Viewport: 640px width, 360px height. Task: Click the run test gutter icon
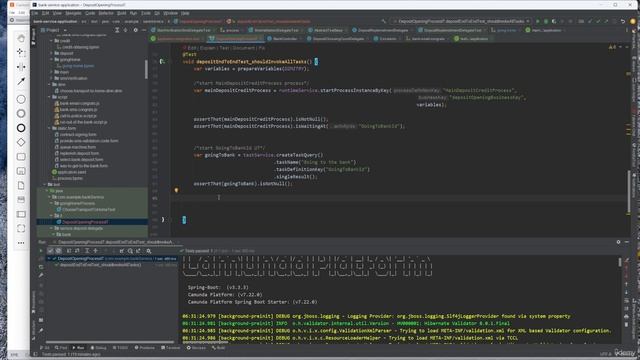(162, 61)
